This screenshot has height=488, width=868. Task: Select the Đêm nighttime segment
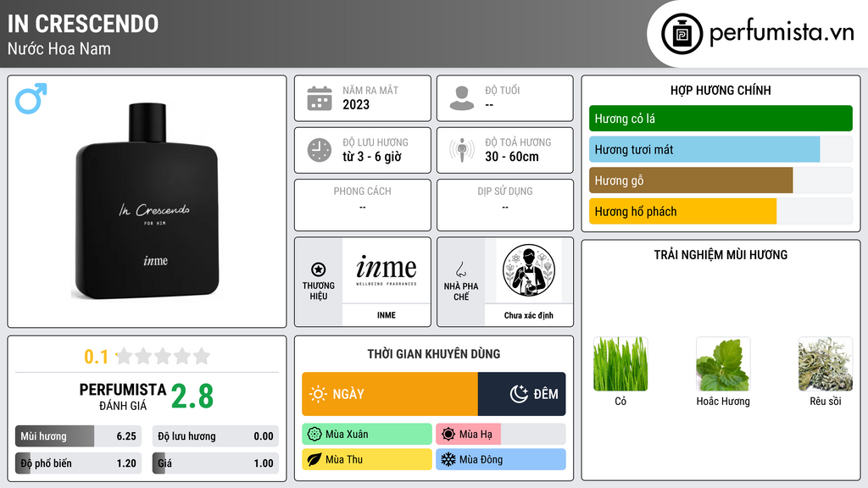[x=521, y=394]
